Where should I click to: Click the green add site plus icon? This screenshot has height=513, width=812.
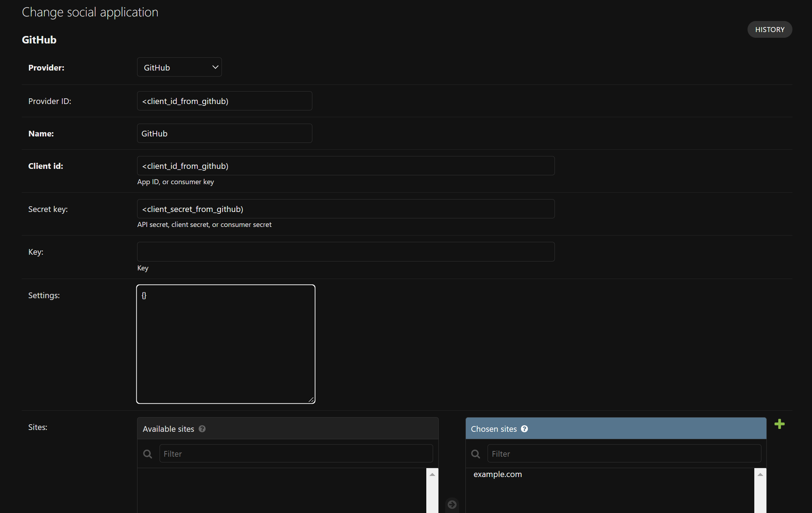[x=779, y=424]
